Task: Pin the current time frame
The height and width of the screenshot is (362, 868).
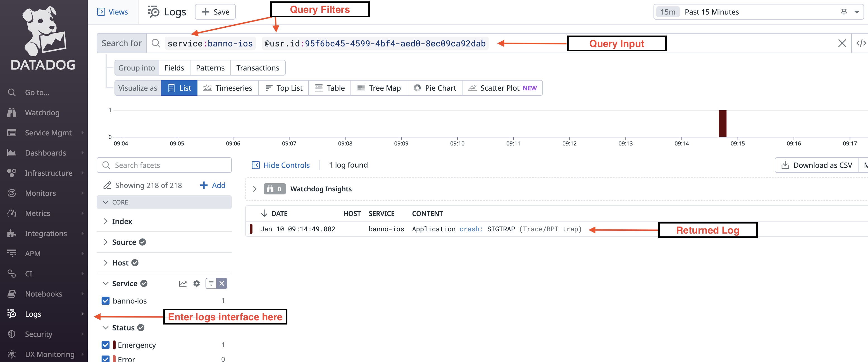Action: click(843, 11)
